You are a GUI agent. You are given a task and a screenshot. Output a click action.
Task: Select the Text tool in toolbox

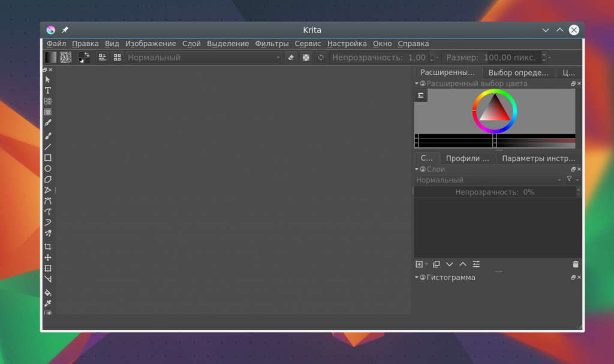pyautogui.click(x=48, y=91)
